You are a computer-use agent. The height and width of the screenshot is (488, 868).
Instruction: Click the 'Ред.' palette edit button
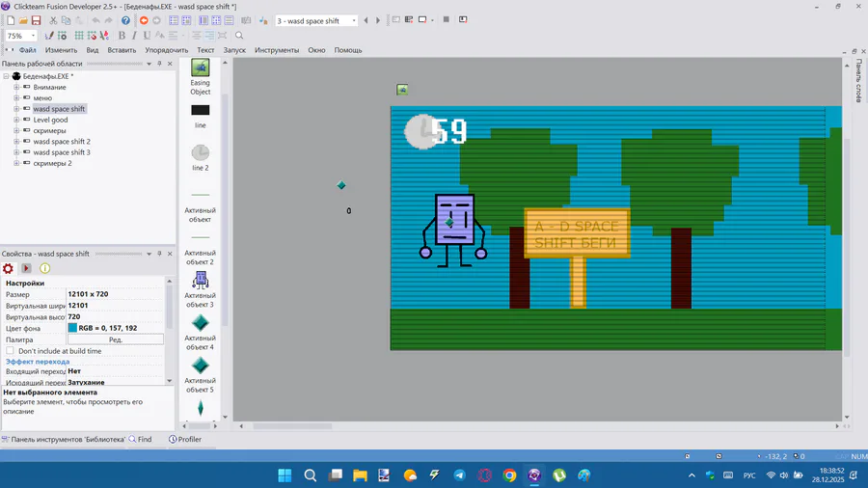[x=116, y=339]
